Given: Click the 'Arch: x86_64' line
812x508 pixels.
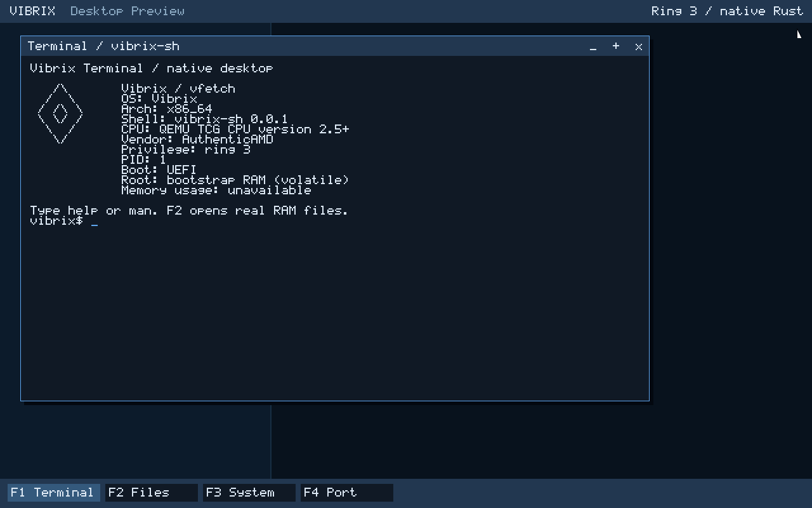Looking at the screenshot, I should point(167,109).
